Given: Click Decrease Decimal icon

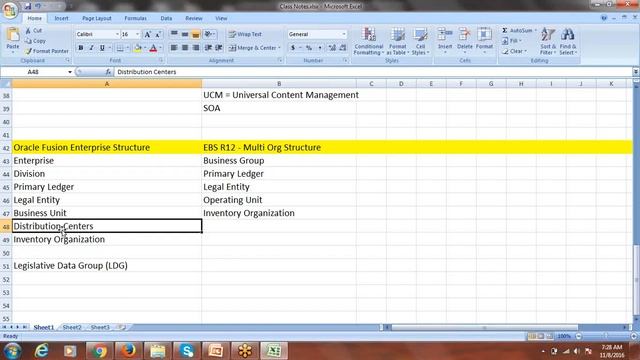Looking at the screenshot, I should pos(343,48).
